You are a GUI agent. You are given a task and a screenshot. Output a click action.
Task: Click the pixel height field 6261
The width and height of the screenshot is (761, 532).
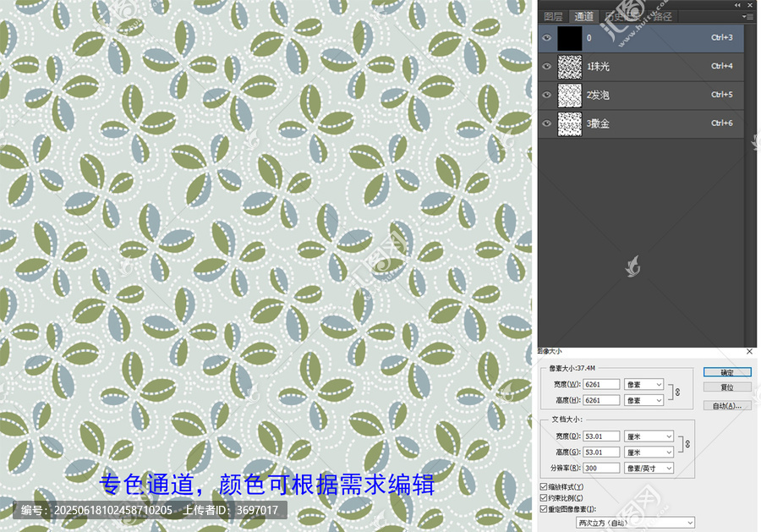click(x=601, y=400)
